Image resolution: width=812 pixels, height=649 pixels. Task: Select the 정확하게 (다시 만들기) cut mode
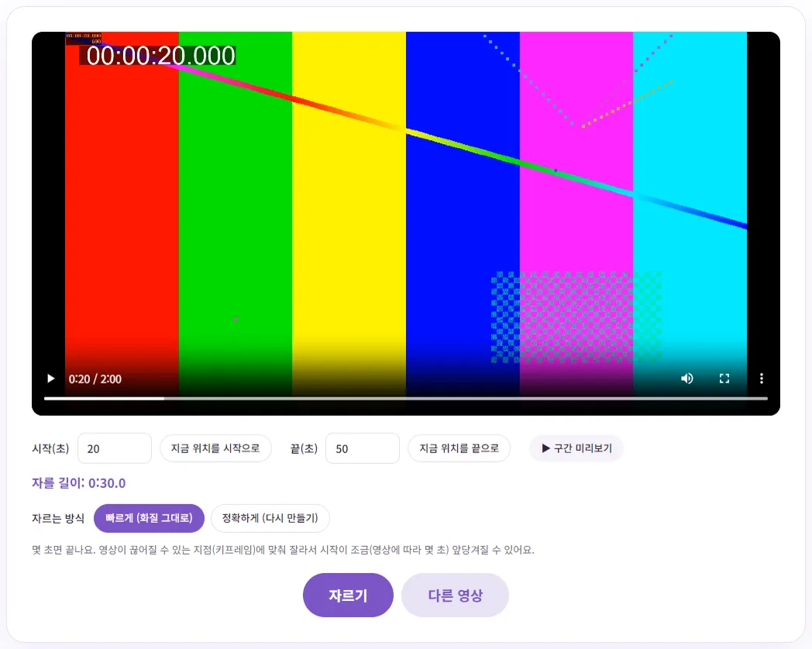point(270,518)
